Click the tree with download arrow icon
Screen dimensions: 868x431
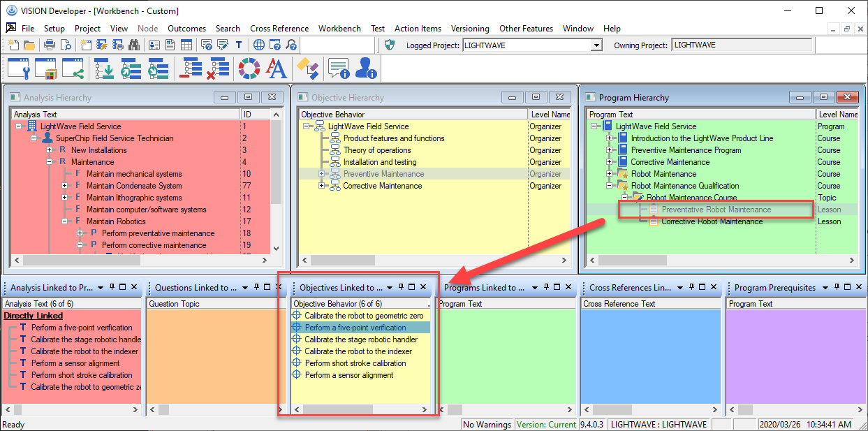point(104,68)
